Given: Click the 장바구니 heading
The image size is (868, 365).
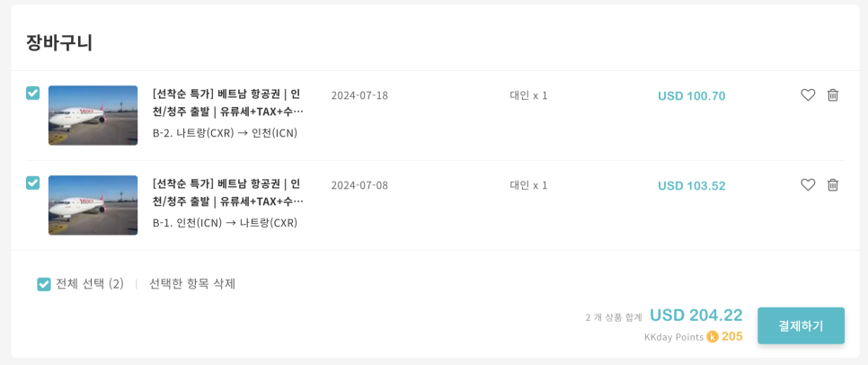Looking at the screenshot, I should 59,42.
